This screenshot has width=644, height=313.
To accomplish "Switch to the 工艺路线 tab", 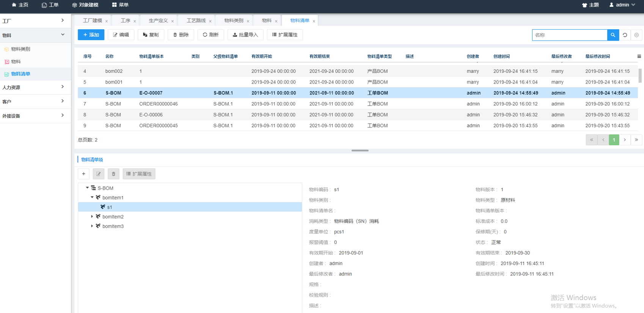I will [x=196, y=20].
